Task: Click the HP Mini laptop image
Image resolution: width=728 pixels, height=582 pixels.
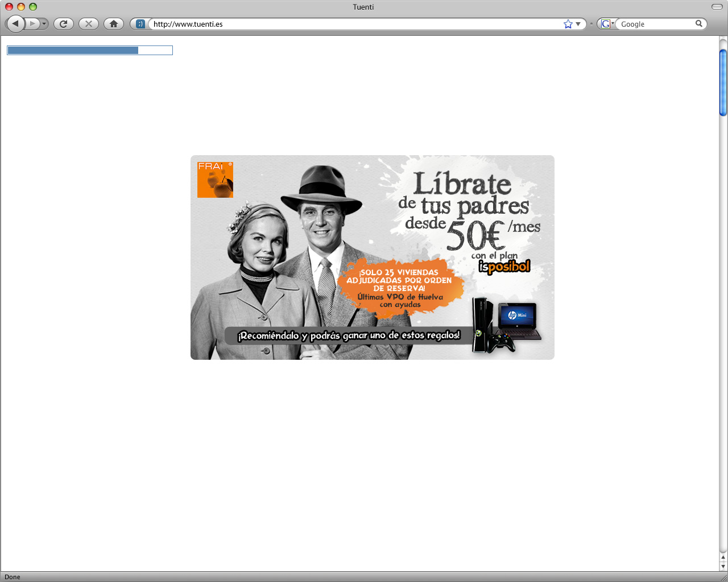Action: click(x=519, y=322)
